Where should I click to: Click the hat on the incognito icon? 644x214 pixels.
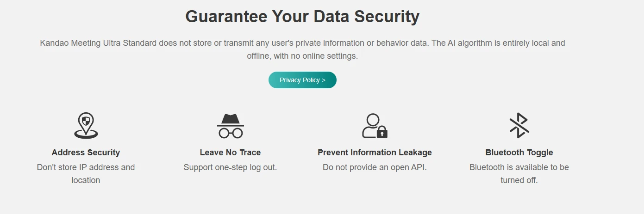pyautogui.click(x=231, y=119)
